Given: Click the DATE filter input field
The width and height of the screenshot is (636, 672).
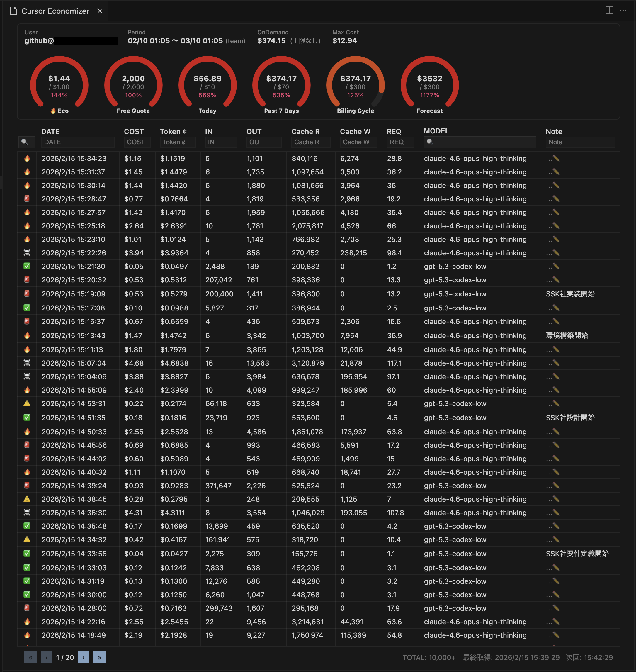Looking at the screenshot, I should coord(78,142).
